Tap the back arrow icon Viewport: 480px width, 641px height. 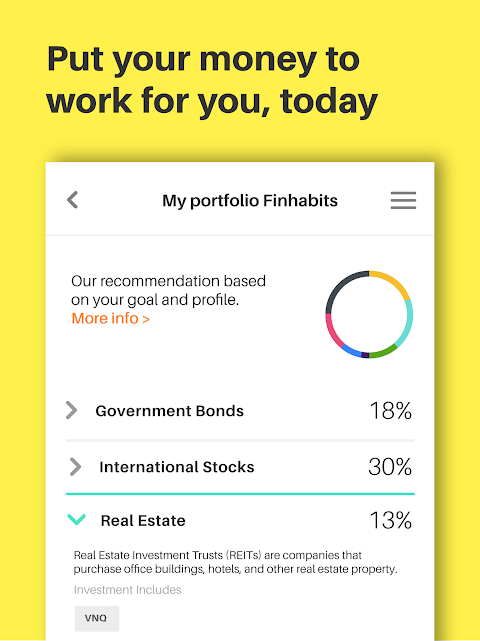[72, 200]
